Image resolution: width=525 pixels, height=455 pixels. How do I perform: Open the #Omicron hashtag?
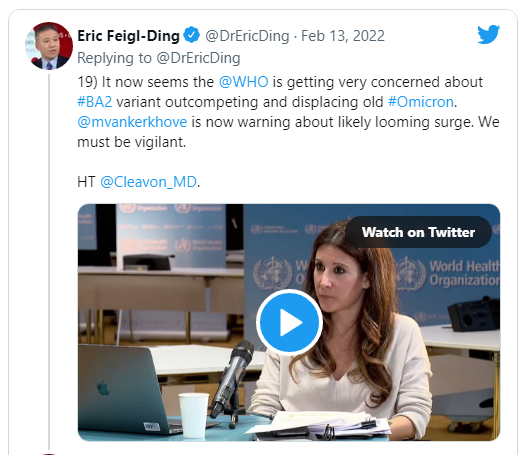[x=421, y=102]
